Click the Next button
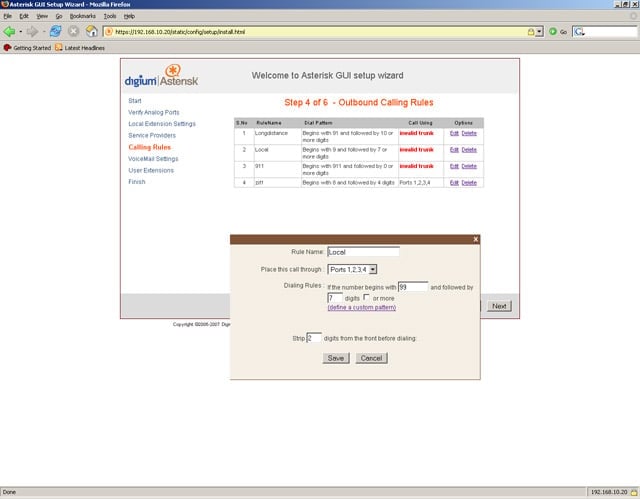 499,306
